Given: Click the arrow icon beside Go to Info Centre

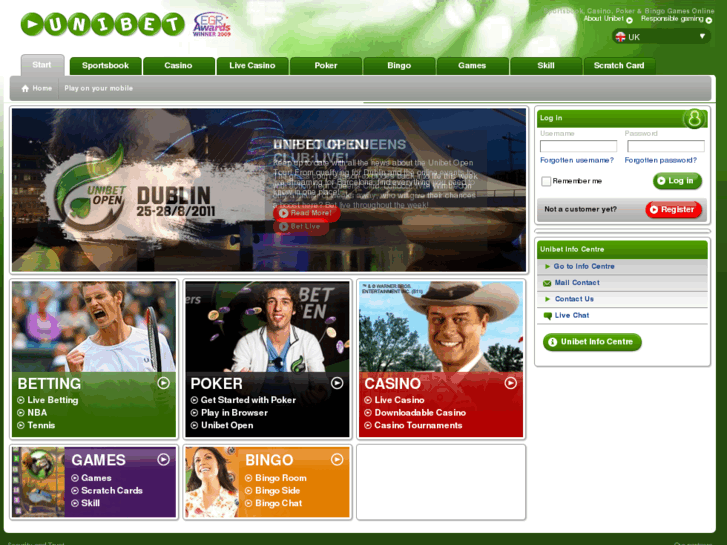Looking at the screenshot, I should tap(548, 266).
